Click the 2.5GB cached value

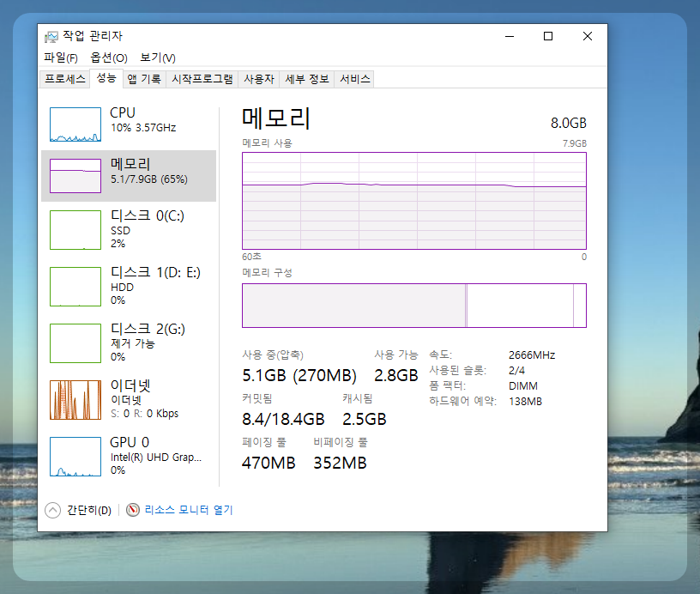pos(365,419)
